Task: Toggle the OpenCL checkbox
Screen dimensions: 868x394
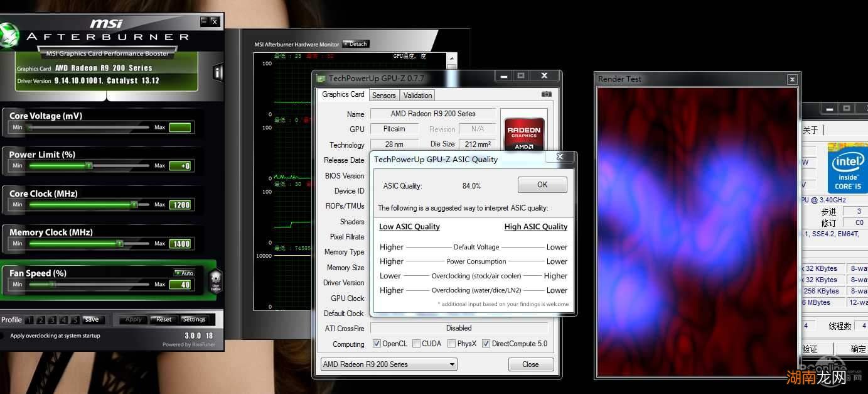Action: pyautogui.click(x=377, y=344)
